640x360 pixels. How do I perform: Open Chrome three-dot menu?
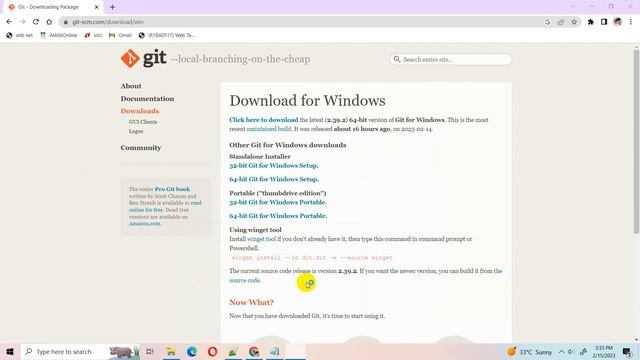click(631, 22)
